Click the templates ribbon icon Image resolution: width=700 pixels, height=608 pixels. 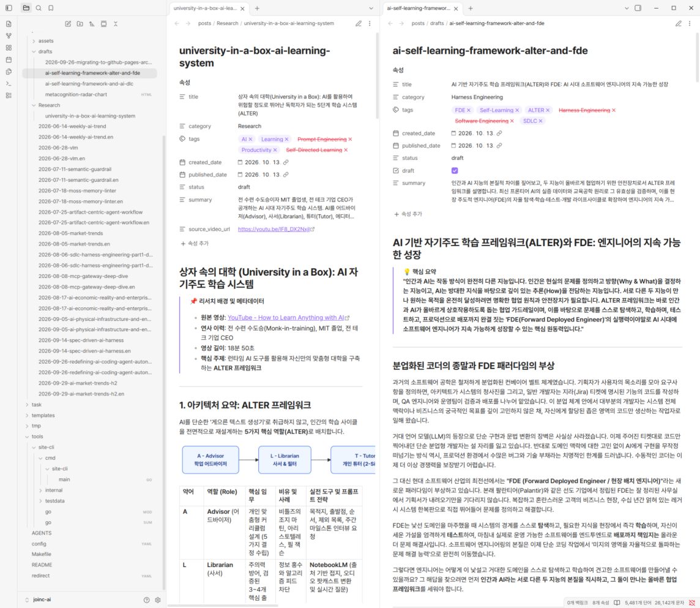pyautogui.click(x=9, y=72)
